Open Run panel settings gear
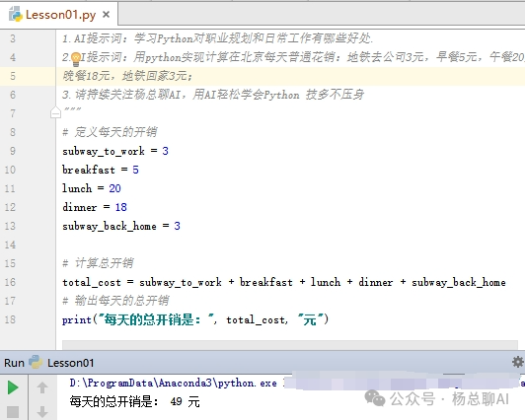Image resolution: width=525 pixels, height=420 pixels. click(x=518, y=362)
